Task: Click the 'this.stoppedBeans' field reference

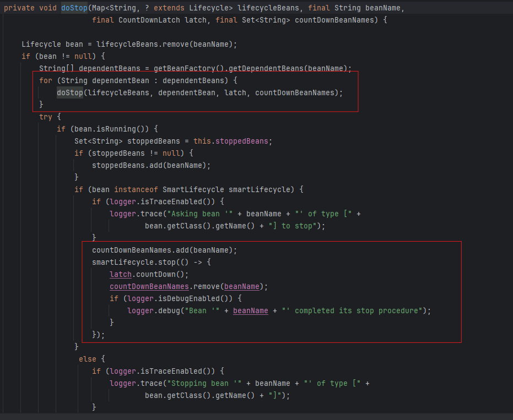Action: [231, 141]
